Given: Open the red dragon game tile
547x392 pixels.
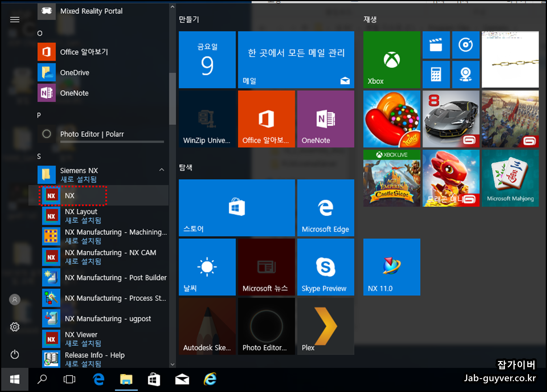Looking at the screenshot, I should (451, 178).
